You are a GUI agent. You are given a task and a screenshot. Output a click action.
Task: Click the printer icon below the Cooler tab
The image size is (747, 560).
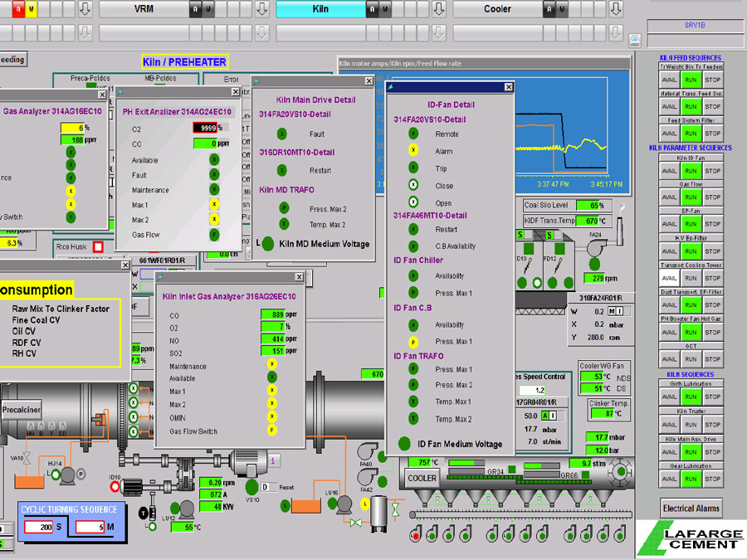(635, 39)
